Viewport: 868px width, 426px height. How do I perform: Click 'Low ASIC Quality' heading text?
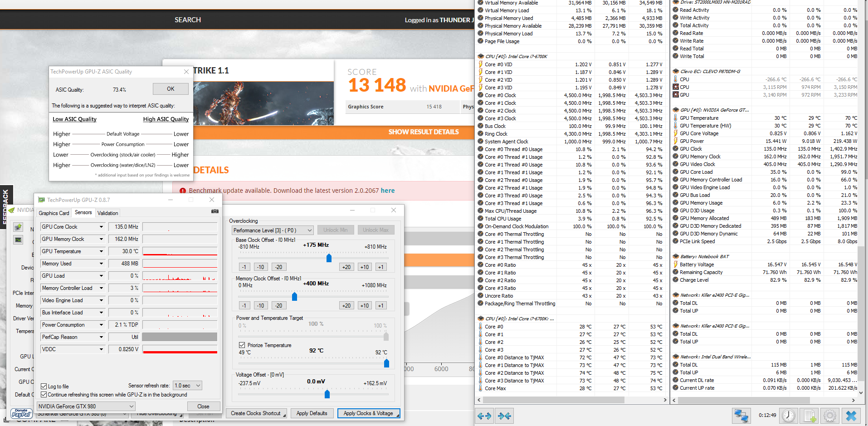click(x=74, y=119)
